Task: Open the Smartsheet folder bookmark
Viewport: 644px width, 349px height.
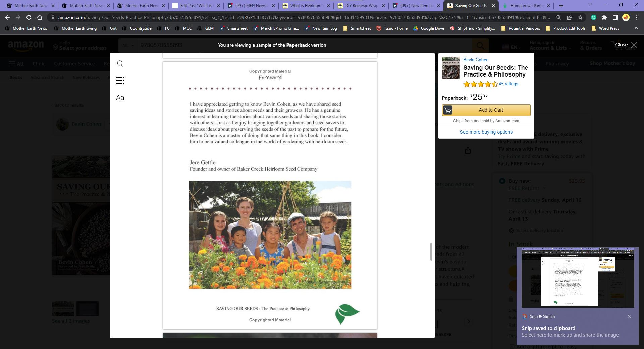Action: pyautogui.click(x=357, y=28)
